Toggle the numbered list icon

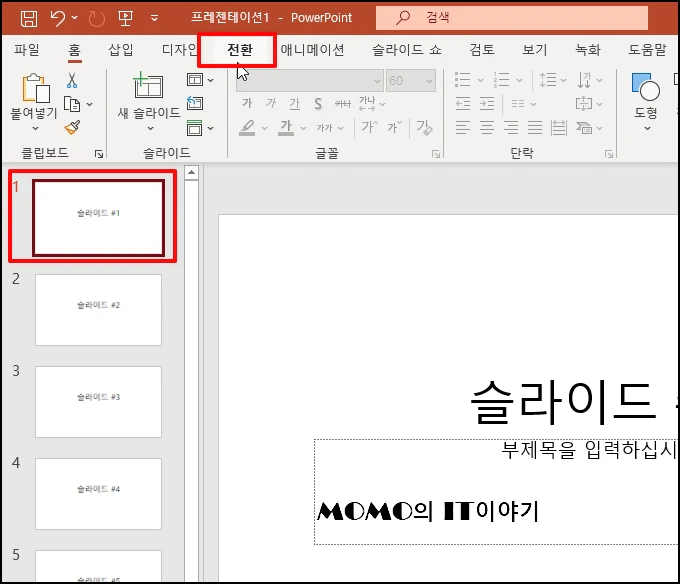coord(502,80)
